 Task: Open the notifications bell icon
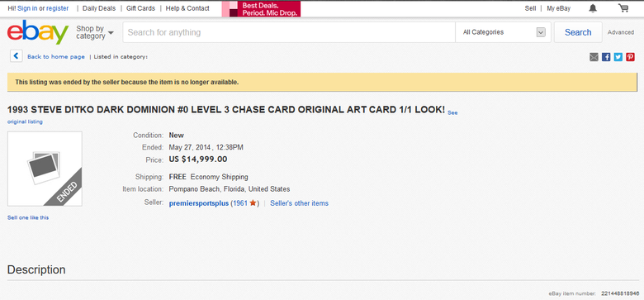coord(593,8)
